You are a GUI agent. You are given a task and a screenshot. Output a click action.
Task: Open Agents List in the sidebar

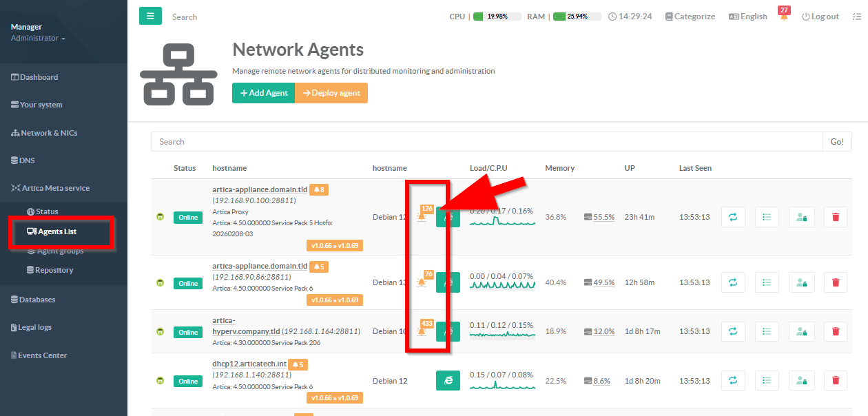[56, 231]
